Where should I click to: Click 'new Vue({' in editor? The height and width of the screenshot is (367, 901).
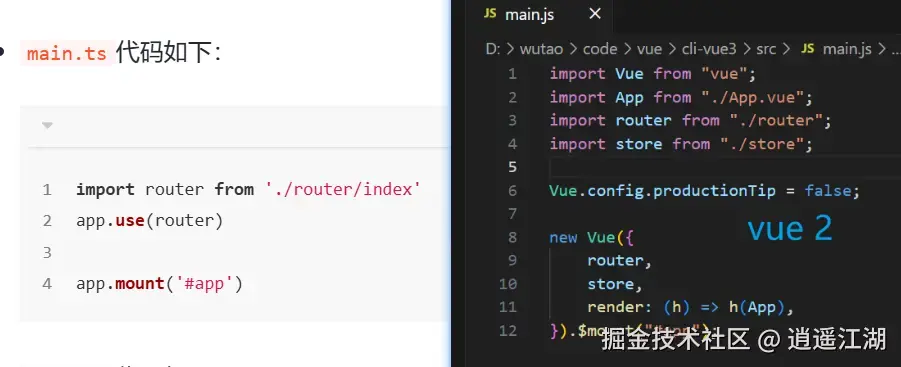[592, 237]
